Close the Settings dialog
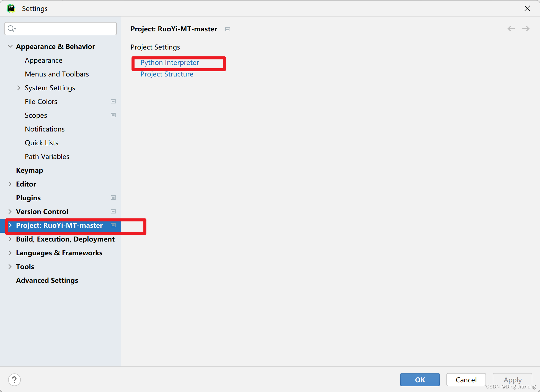The width and height of the screenshot is (540, 392). pyautogui.click(x=527, y=8)
